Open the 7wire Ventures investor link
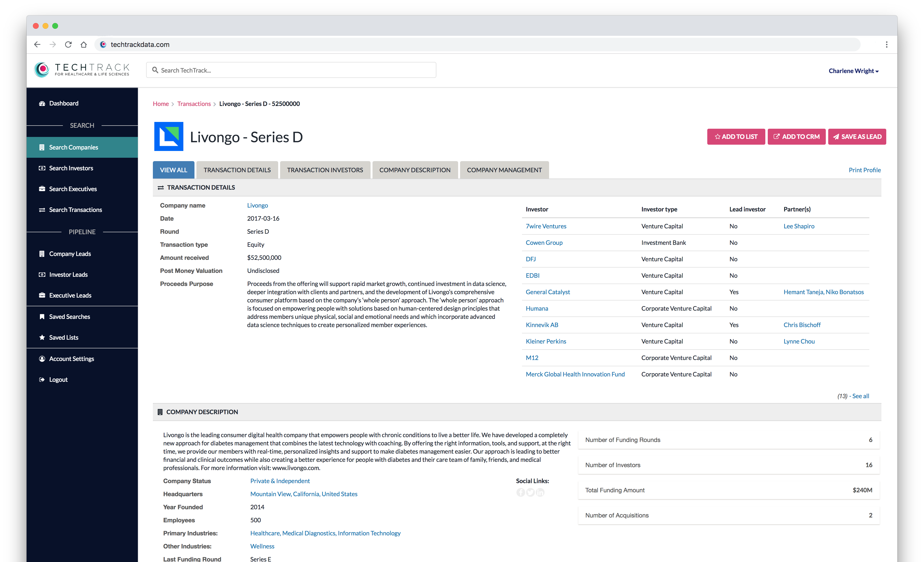The height and width of the screenshot is (562, 924). [x=546, y=226]
